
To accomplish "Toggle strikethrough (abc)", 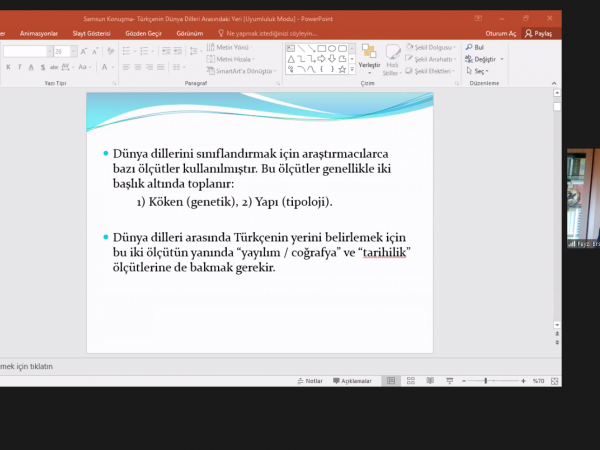I will (54, 67).
